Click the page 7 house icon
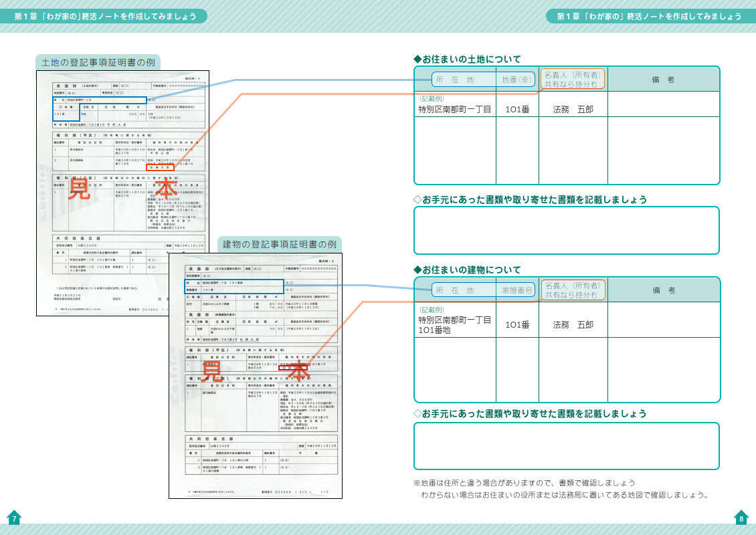Viewport: 756px width, 535px height. 14,518
